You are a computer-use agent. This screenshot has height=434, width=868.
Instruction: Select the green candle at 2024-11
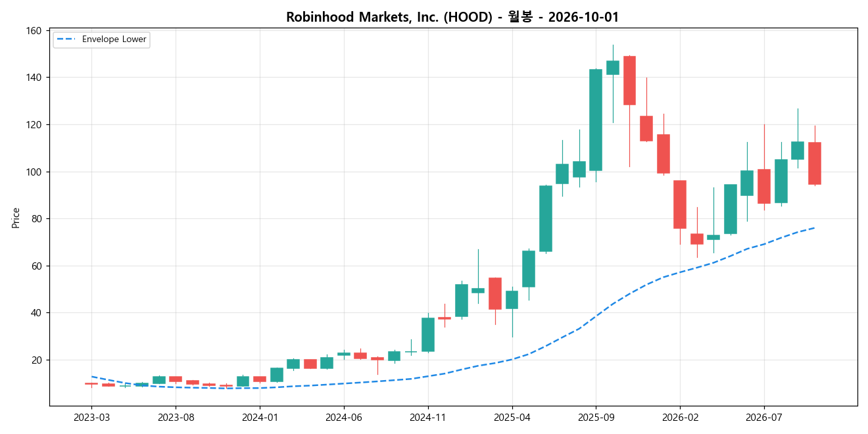coord(428,335)
